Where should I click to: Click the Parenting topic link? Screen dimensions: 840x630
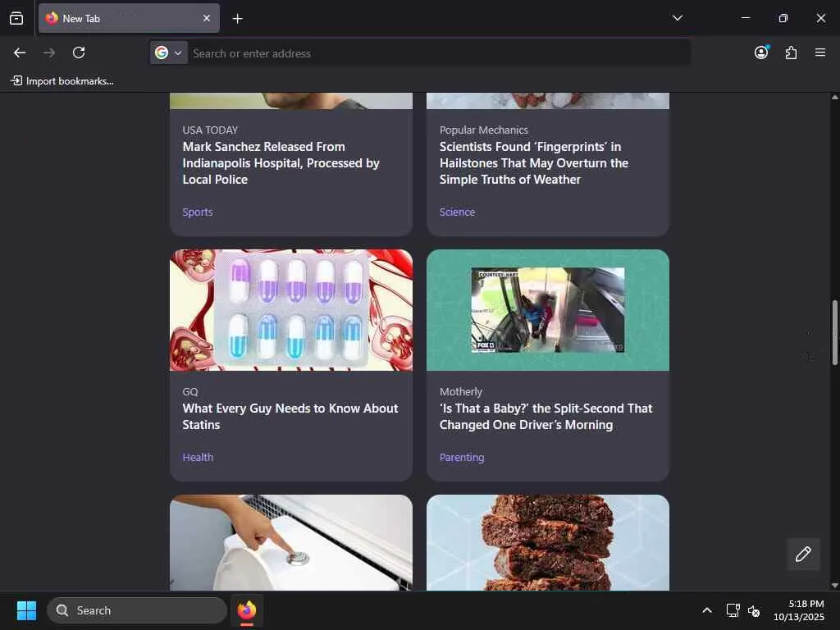462,458
